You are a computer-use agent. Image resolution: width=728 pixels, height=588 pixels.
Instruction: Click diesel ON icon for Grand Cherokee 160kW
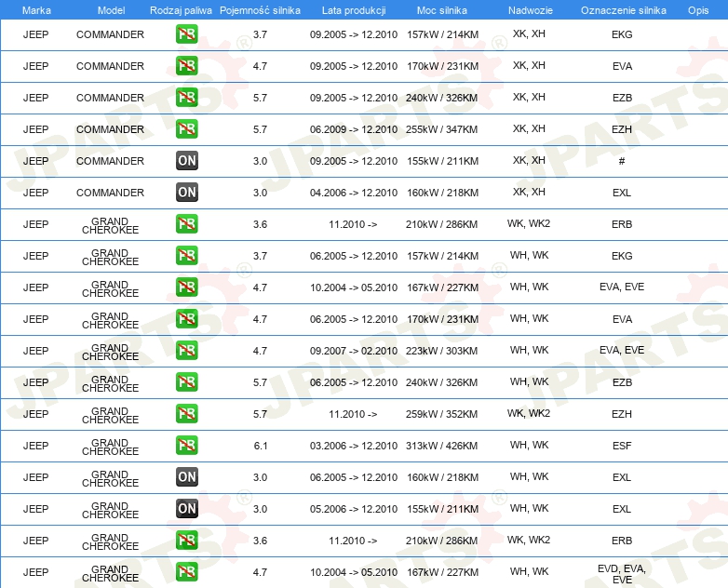pyautogui.click(x=186, y=477)
